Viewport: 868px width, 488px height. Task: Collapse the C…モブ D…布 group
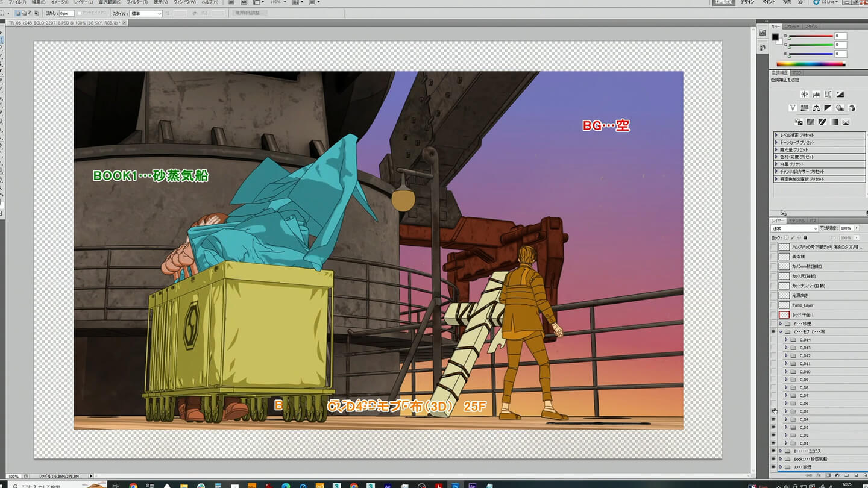tap(781, 332)
